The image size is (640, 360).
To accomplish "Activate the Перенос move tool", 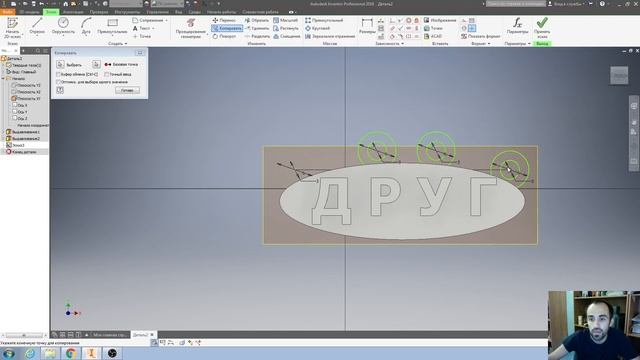I will (x=224, y=20).
